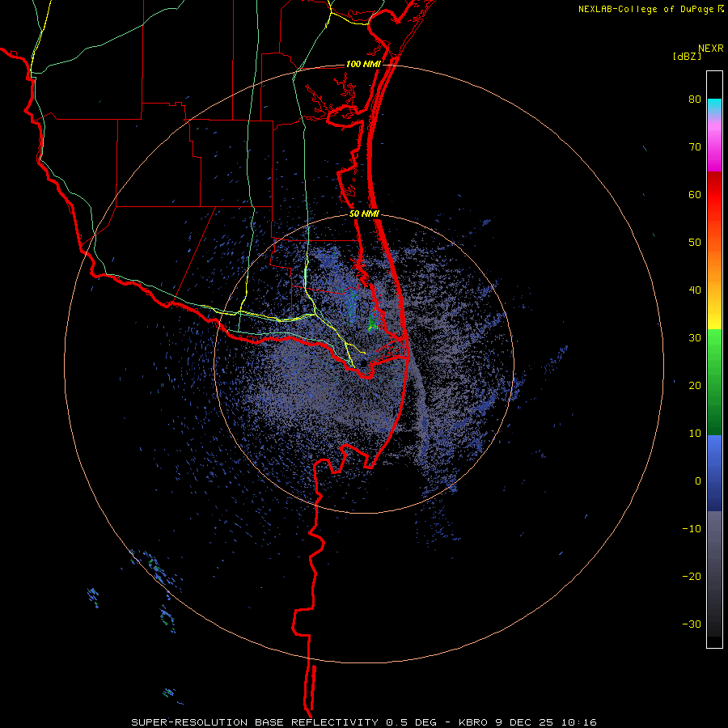The image size is (728, 728).
Task: Click the radar site center dot near the coast
Action: 364,362
